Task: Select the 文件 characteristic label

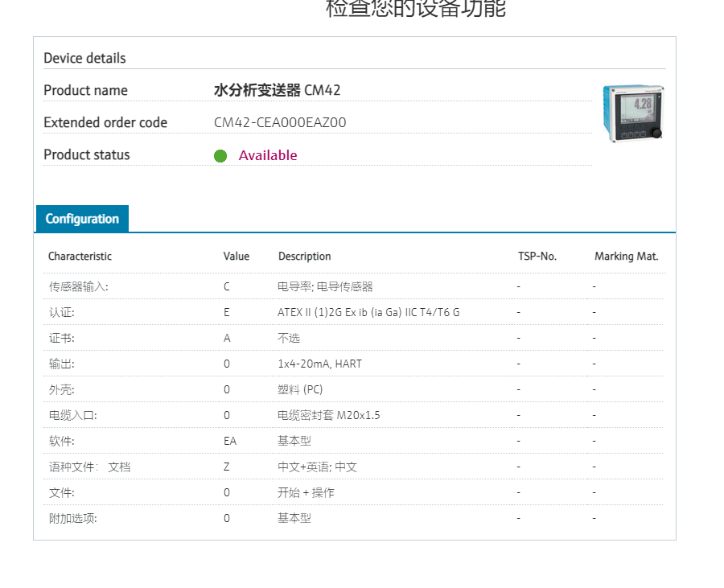Action: [x=61, y=493]
